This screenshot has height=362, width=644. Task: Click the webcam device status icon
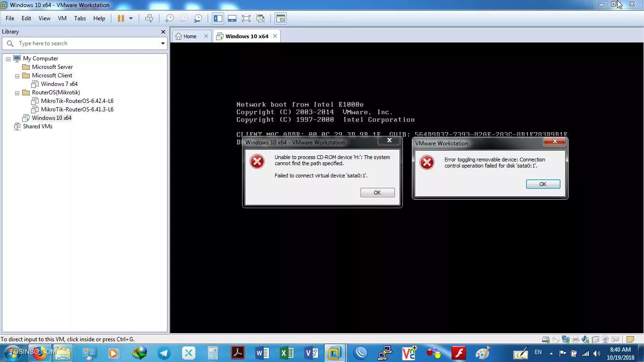pos(605,339)
